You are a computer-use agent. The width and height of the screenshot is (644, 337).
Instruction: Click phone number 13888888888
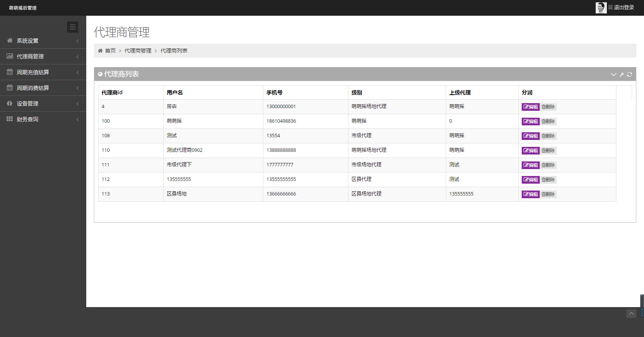pos(281,150)
